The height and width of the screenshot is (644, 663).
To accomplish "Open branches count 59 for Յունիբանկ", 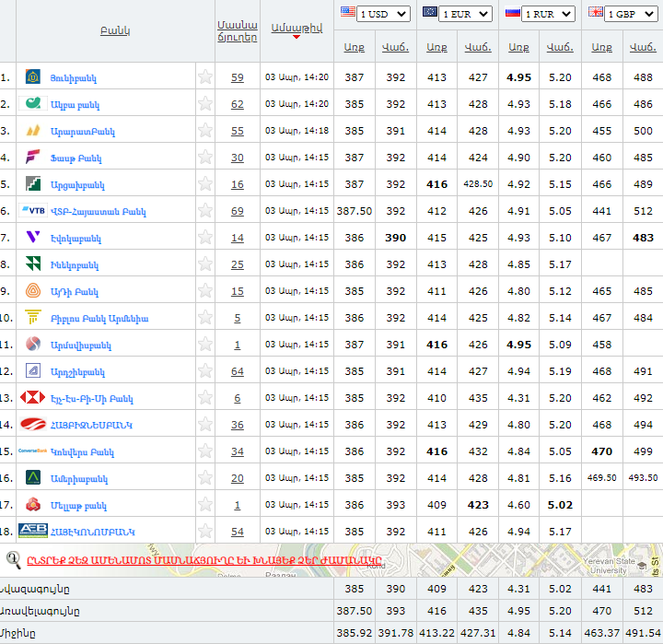I will point(238,77).
